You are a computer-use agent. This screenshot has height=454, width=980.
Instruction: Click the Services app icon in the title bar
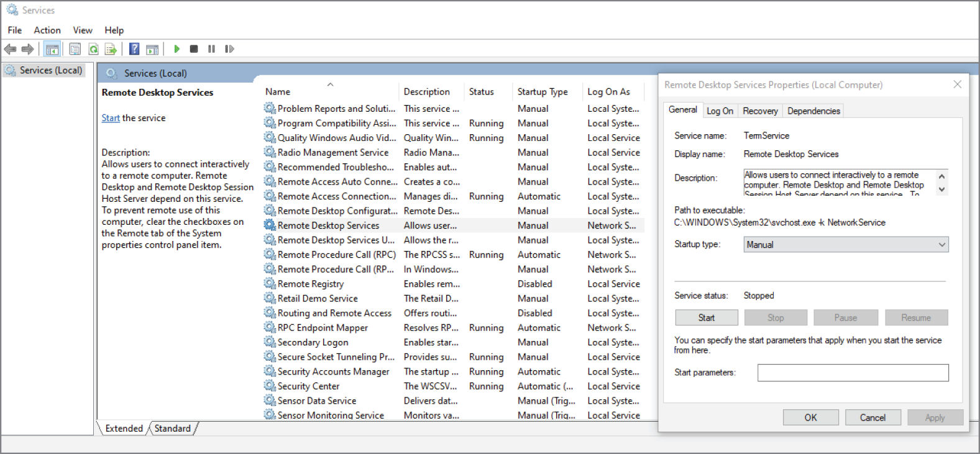pyautogui.click(x=12, y=10)
